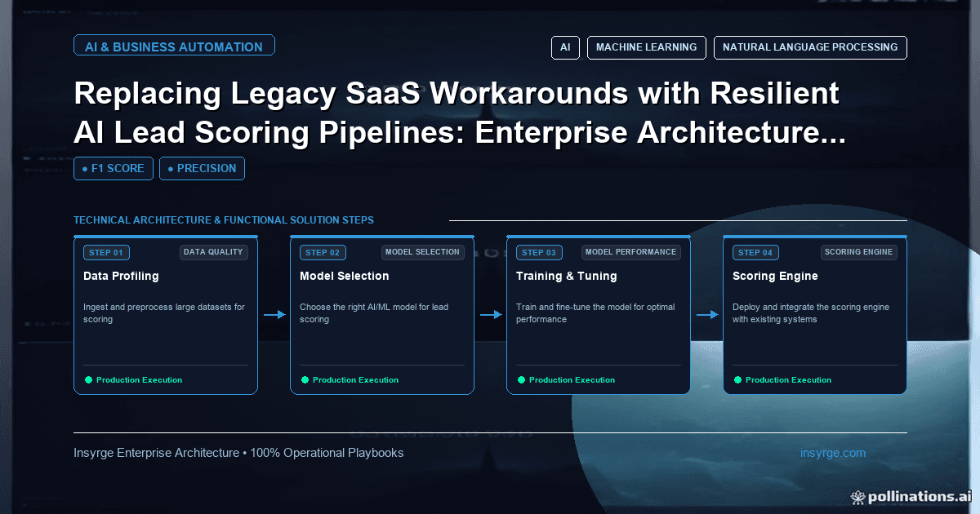Click the Step 01 badge

106,253
